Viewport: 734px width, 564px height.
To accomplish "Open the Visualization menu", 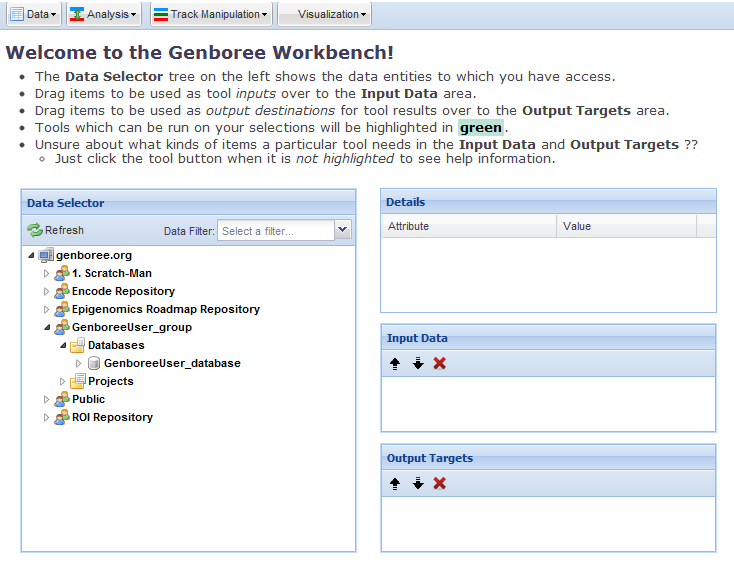I will 324,14.
